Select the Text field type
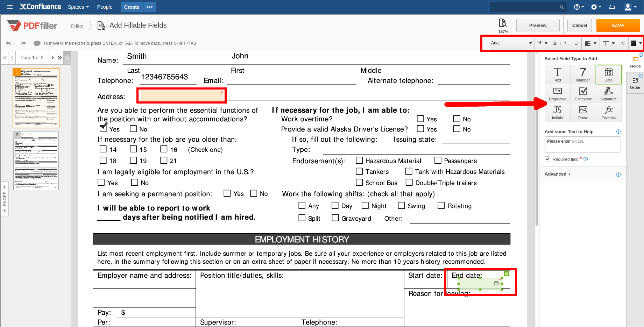This screenshot has height=327, width=644. (x=557, y=74)
